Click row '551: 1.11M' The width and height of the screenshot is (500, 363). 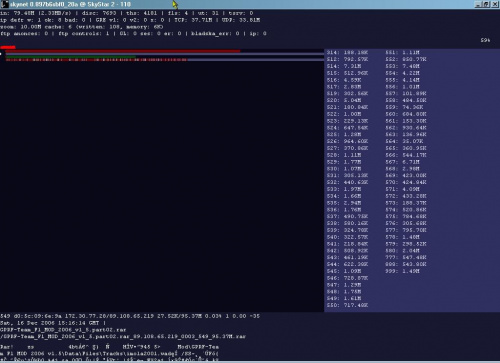coord(402,53)
